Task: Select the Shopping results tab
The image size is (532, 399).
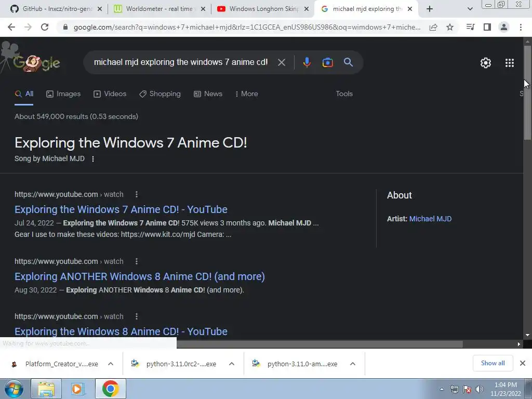Action: pyautogui.click(x=160, y=94)
